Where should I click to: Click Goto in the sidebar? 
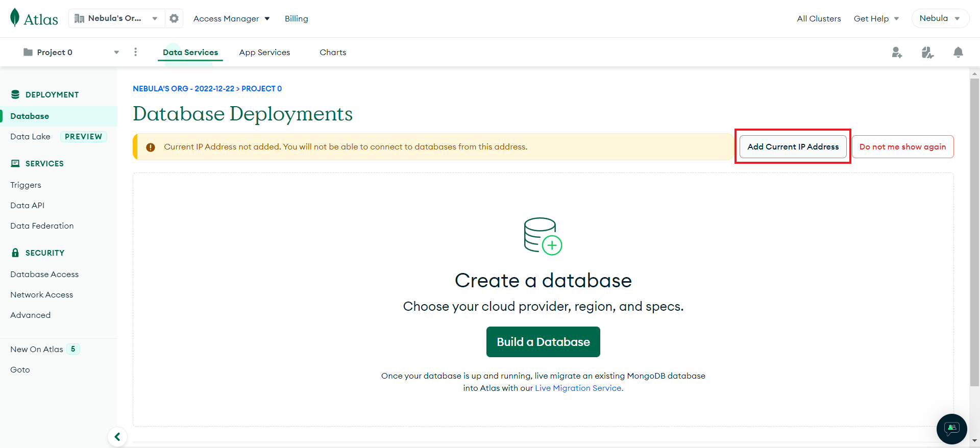[20, 369]
